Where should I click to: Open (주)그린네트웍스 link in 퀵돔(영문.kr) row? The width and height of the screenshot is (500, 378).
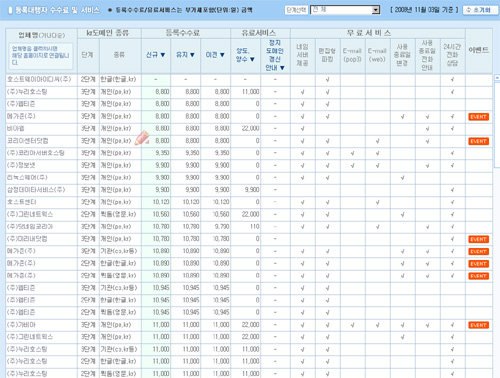pyautogui.click(x=30, y=214)
